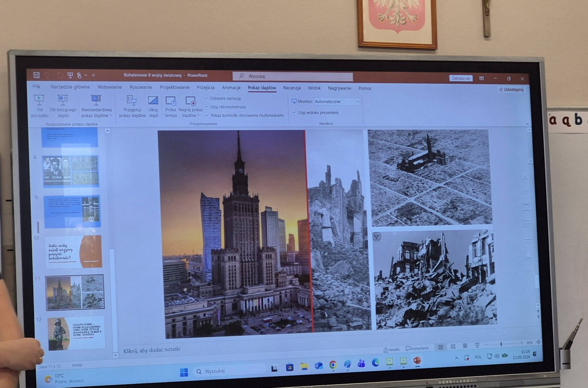Toggle the Notatki pane button
Image resolution: width=588 pixels, height=388 pixels.
click(392, 350)
